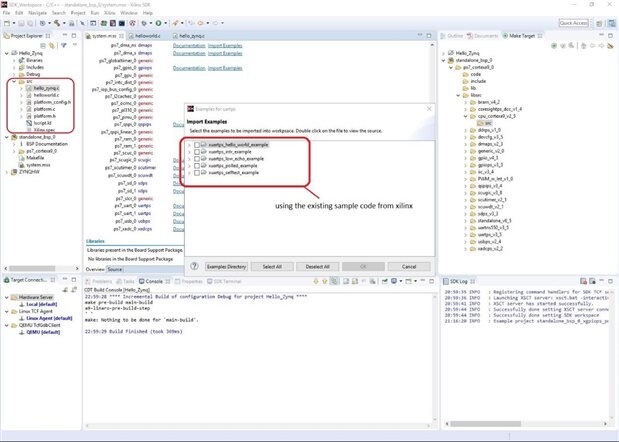
Task: Select the Hello_Zynq project icon
Action: tap(14, 52)
